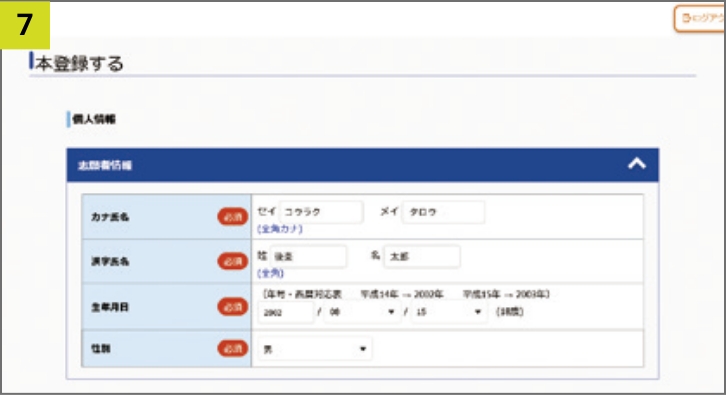Screen dimensions: 726x395
Task: Click the (全角) hint under kanji name
Action: click(270, 274)
